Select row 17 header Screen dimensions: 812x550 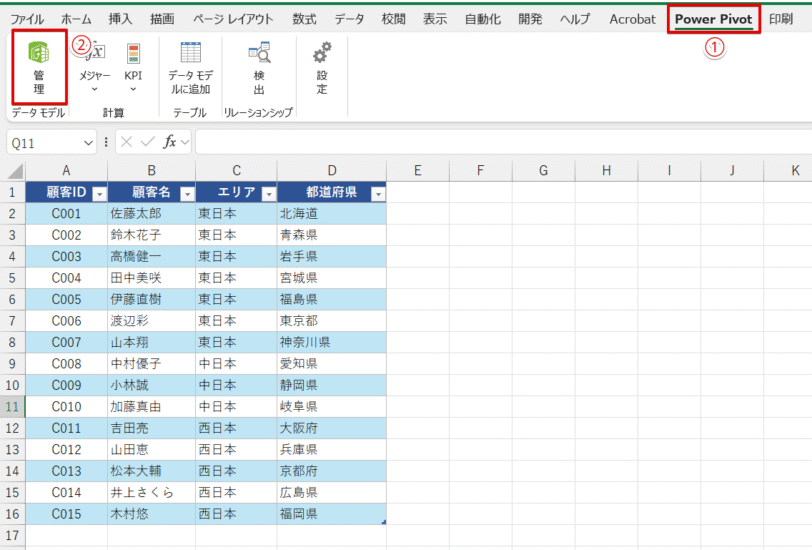click(12, 535)
